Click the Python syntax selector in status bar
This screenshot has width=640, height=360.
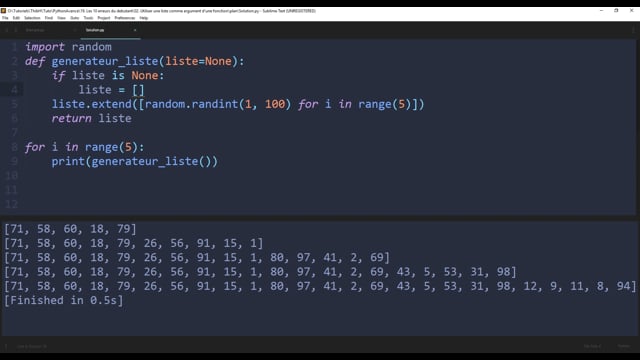tap(624, 346)
